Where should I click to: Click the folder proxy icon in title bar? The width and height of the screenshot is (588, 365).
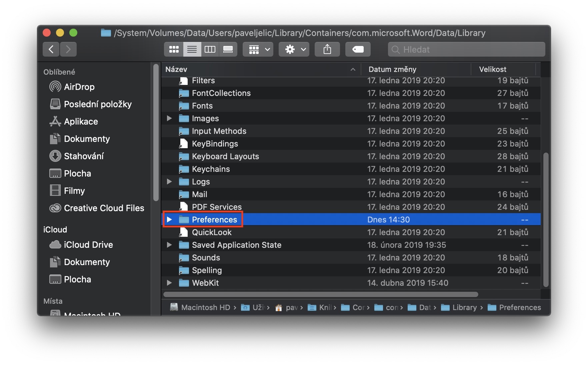tap(106, 33)
